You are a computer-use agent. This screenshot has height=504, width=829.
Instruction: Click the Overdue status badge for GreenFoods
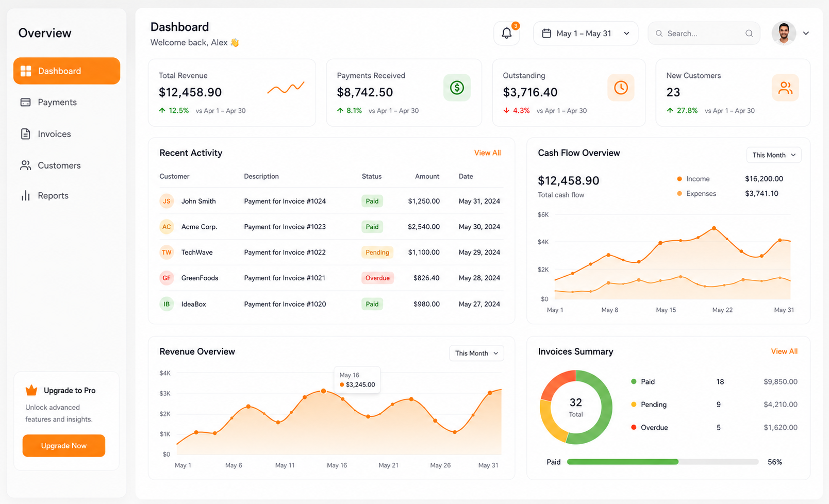tap(377, 278)
